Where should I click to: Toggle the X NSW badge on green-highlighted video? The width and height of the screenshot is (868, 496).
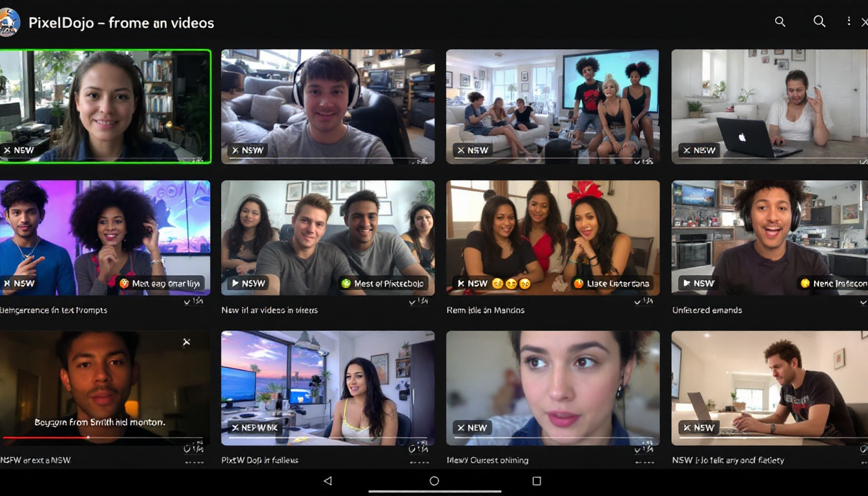tap(19, 150)
